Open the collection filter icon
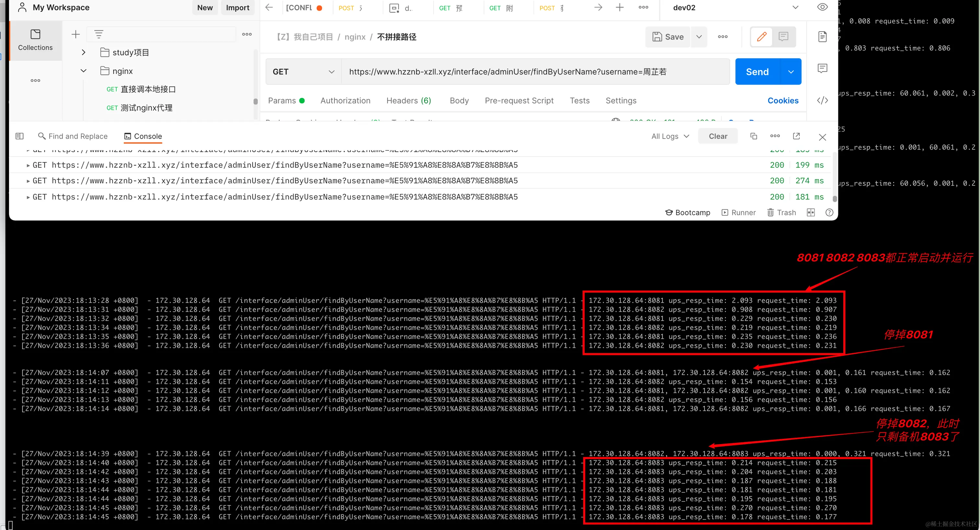This screenshot has width=980, height=530. (x=99, y=34)
